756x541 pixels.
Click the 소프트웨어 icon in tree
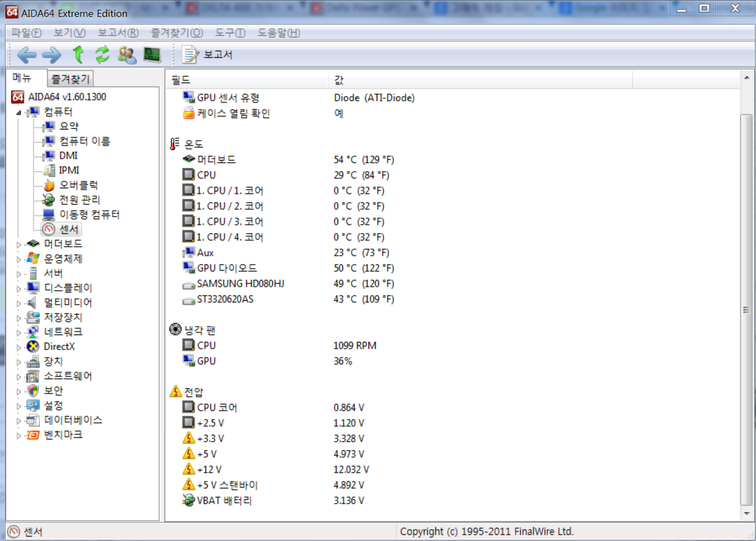pos(33,376)
